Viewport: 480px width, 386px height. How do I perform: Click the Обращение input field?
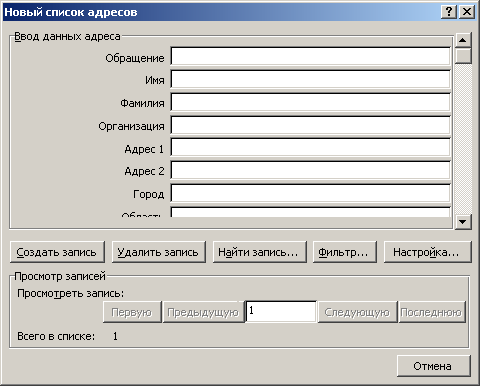[310, 56]
